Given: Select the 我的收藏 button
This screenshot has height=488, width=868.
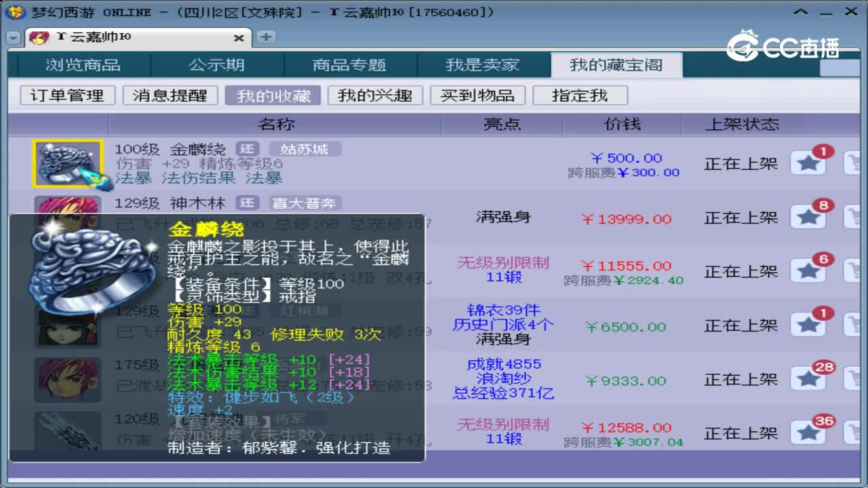Looking at the screenshot, I should pos(273,96).
